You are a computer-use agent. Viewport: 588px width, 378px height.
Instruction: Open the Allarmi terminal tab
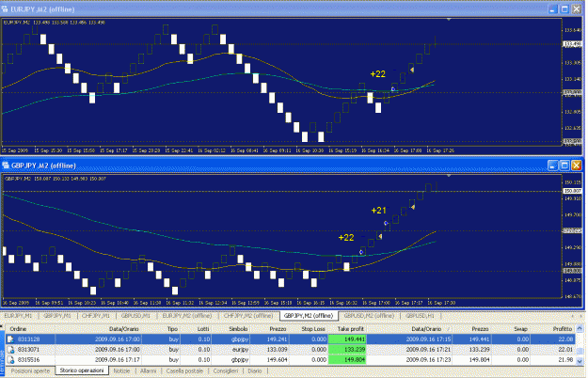(x=148, y=370)
